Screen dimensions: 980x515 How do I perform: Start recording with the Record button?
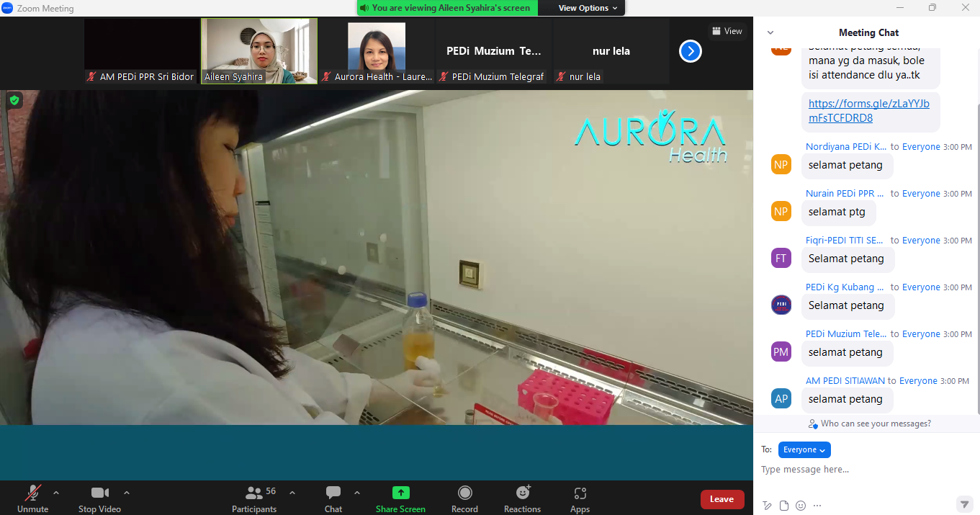coord(464,498)
